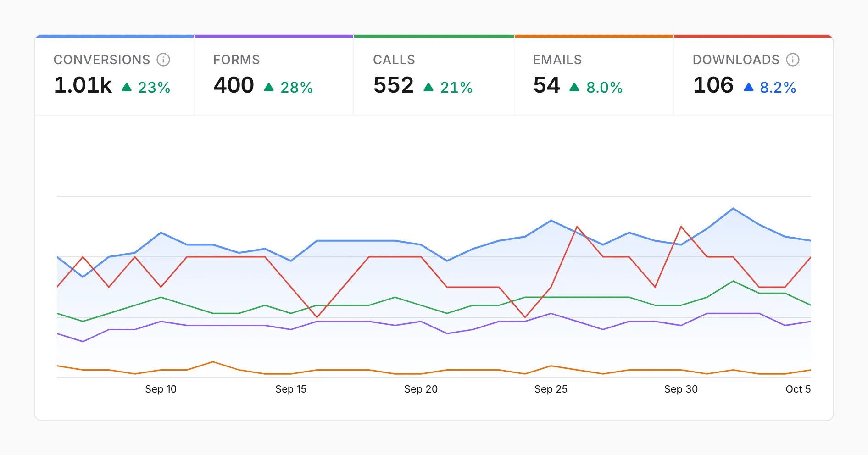Click the Sep 15 axis label

tap(291, 389)
